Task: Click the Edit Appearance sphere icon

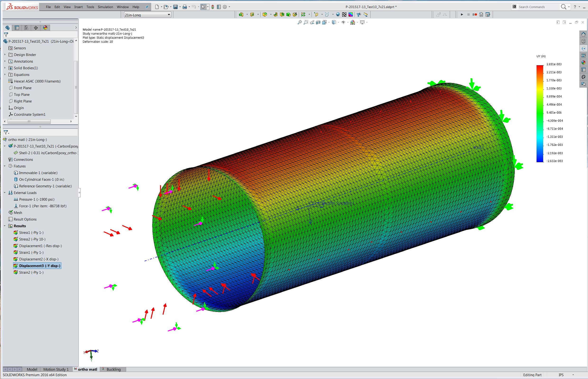Action: (x=353, y=22)
